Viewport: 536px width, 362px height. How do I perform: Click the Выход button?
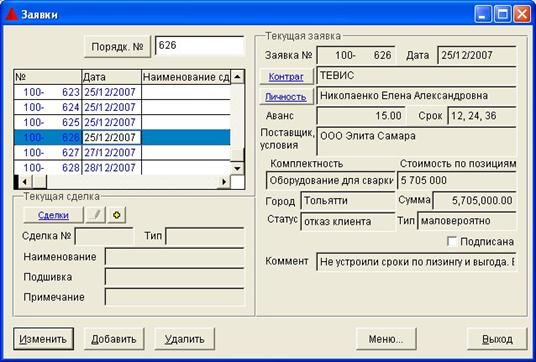click(497, 339)
